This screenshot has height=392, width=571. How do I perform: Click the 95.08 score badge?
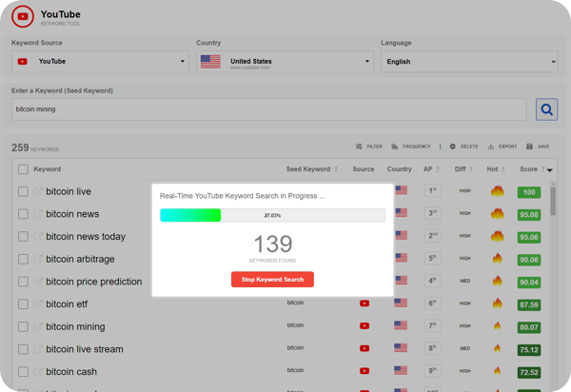pyautogui.click(x=529, y=215)
